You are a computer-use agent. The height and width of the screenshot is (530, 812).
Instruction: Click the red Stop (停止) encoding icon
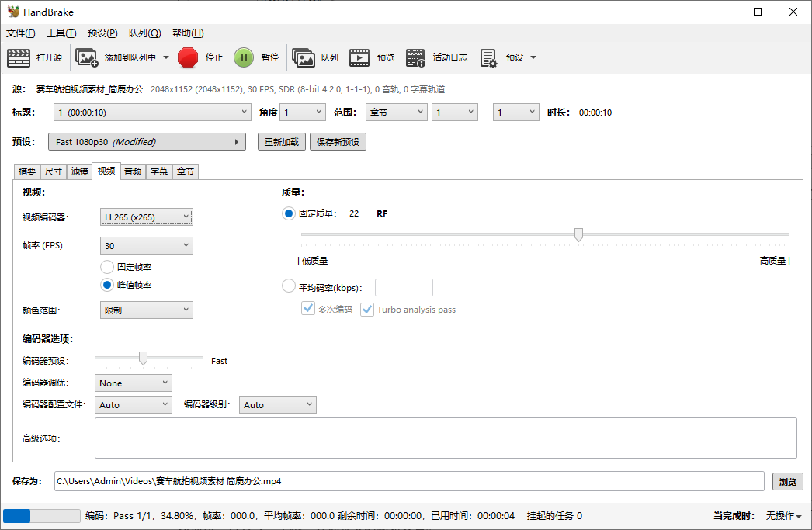click(187, 57)
